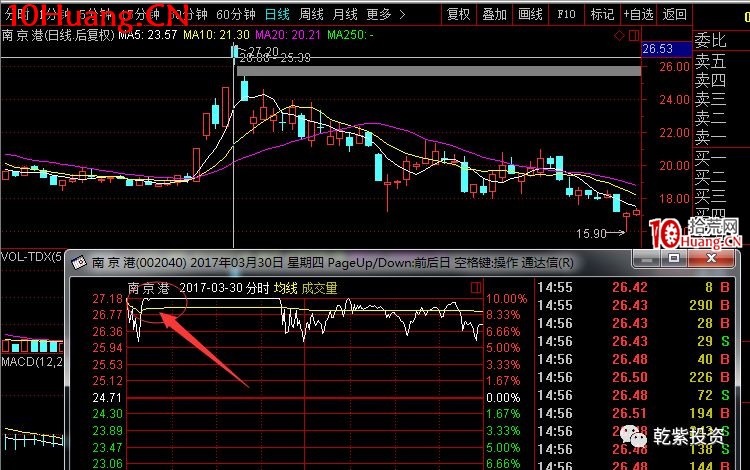The width and height of the screenshot is (750, 470).
Task: Close the 南京港 intraday popup window
Action: [x=711, y=258]
